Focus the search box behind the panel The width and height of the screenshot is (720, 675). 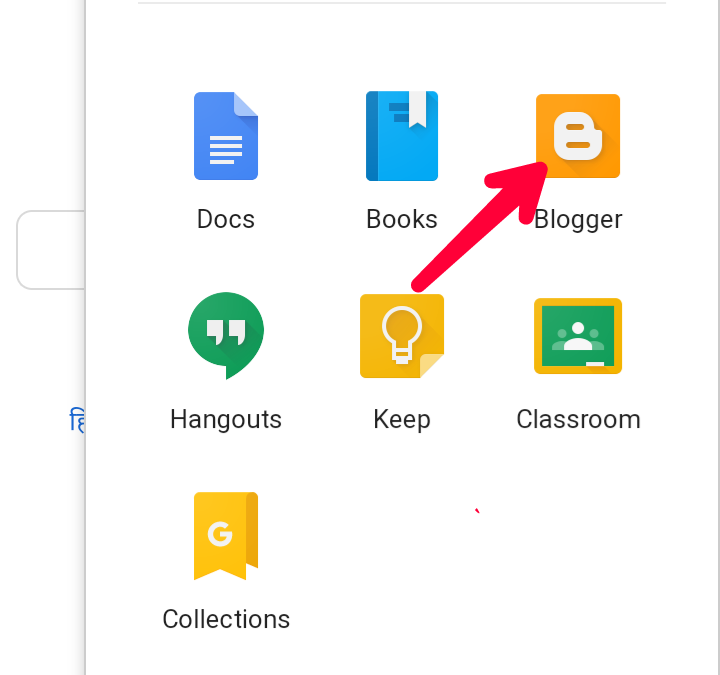pyautogui.click(x=51, y=250)
